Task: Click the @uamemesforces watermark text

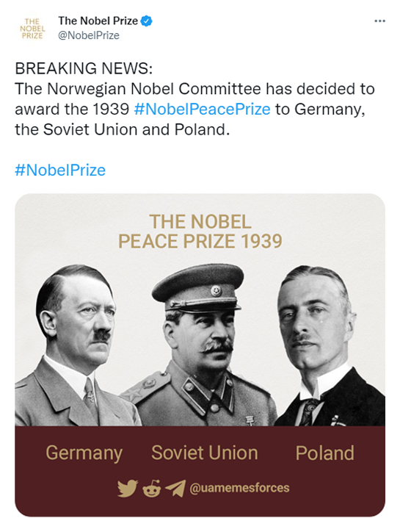Action: click(x=239, y=488)
